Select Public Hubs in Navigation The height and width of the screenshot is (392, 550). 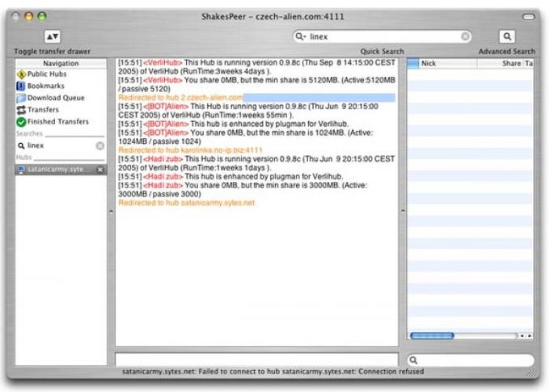47,74
